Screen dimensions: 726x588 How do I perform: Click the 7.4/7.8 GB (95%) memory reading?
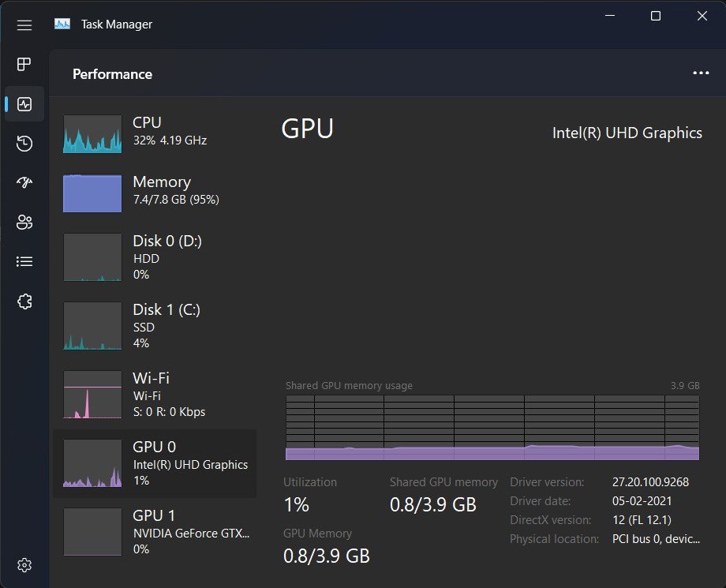176,200
